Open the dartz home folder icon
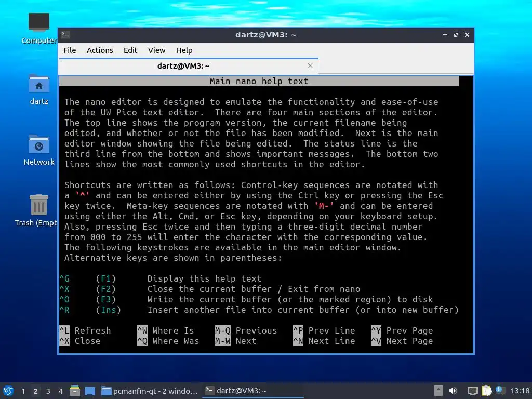Image resolution: width=532 pixels, height=399 pixels. tap(38, 89)
